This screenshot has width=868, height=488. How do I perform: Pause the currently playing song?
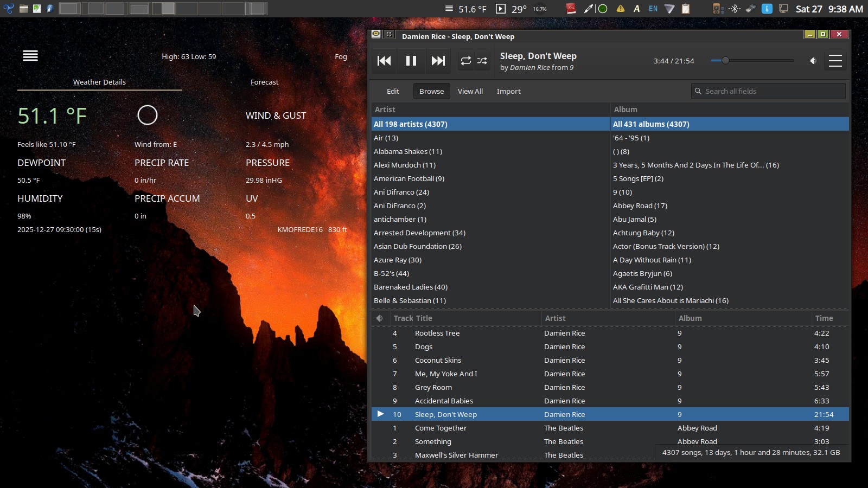(411, 61)
